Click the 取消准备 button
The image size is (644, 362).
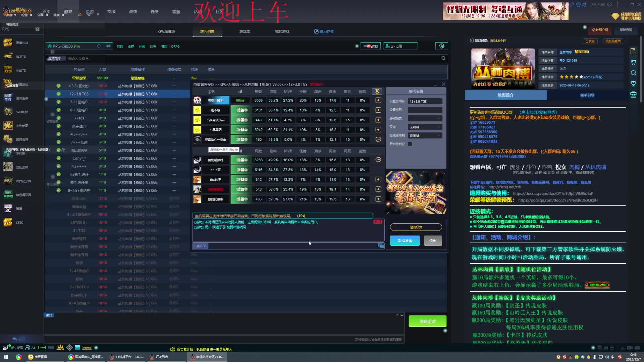[x=405, y=241]
